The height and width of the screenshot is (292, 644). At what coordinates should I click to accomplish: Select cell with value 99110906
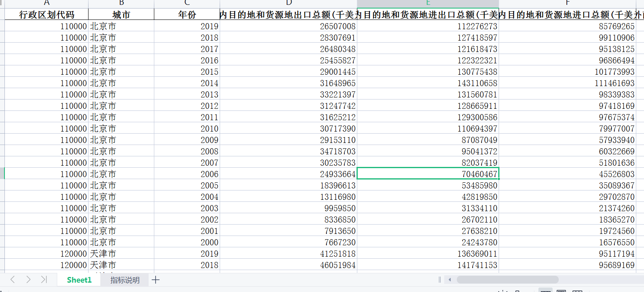(x=568, y=37)
